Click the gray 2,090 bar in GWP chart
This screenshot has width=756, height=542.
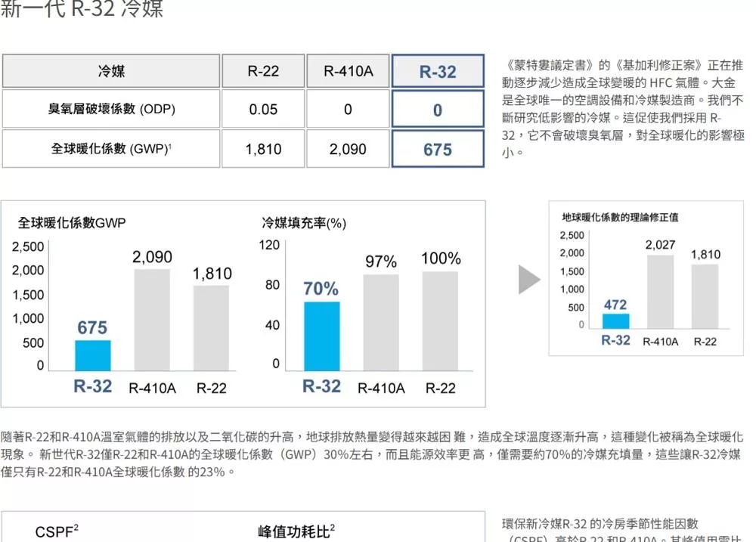click(152, 319)
